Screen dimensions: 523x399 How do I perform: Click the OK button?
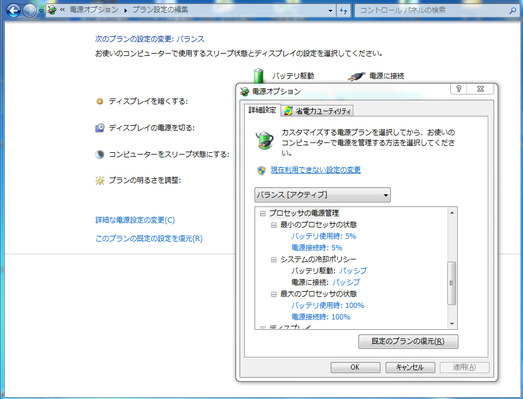(355, 367)
